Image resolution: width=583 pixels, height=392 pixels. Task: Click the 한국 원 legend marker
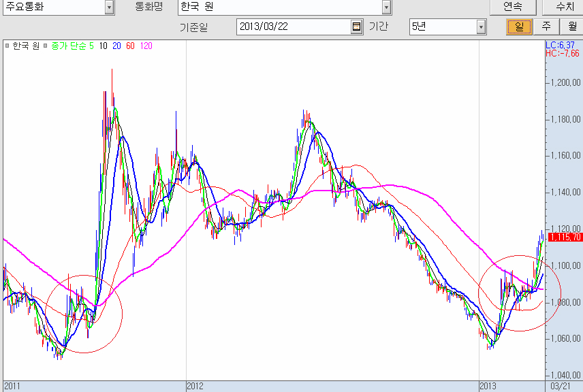(7, 46)
